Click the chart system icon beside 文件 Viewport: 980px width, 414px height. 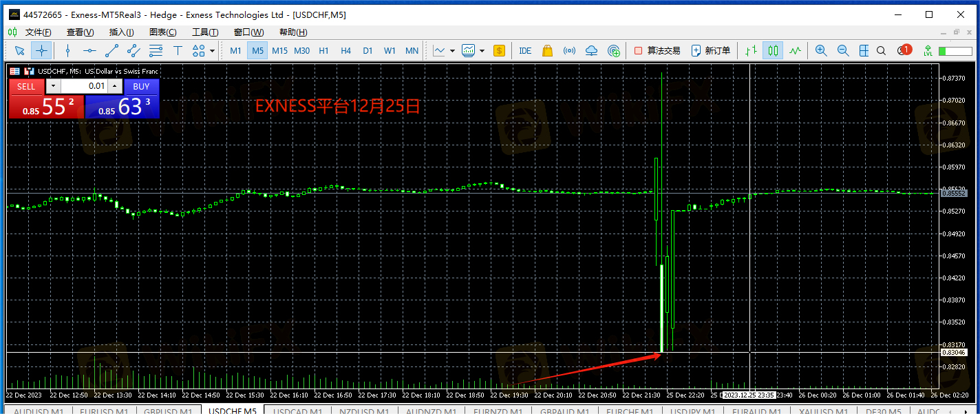[x=13, y=32]
